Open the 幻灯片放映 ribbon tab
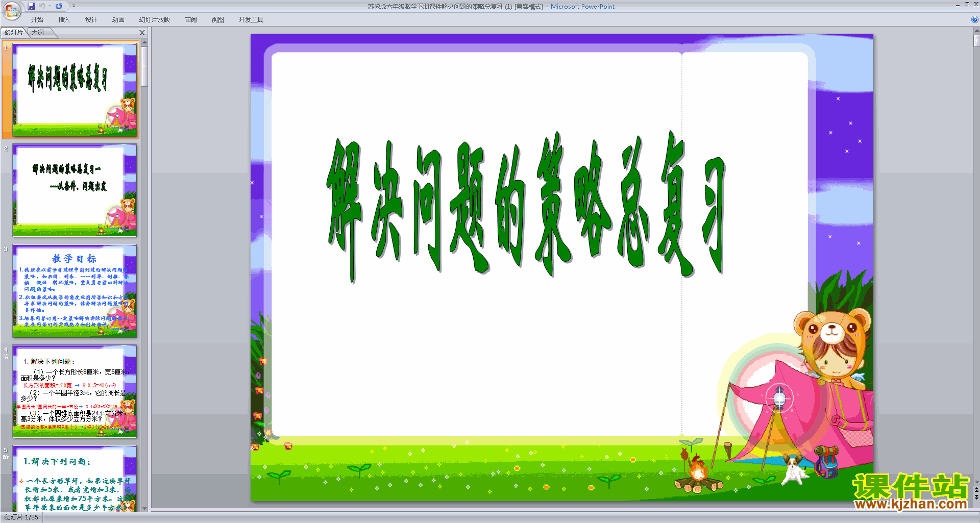Viewport: 980px width, 523px height. [154, 20]
